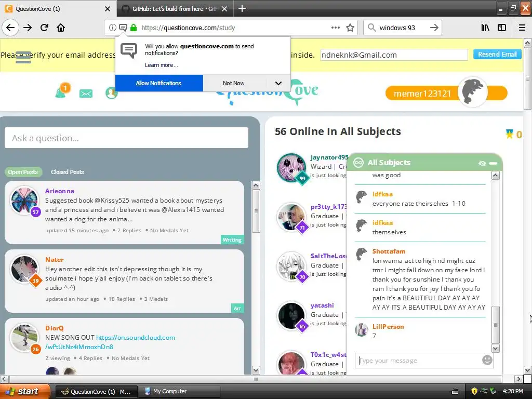This screenshot has height=399, width=532.
Task: Show site information icon in address bar
Action: (112, 28)
